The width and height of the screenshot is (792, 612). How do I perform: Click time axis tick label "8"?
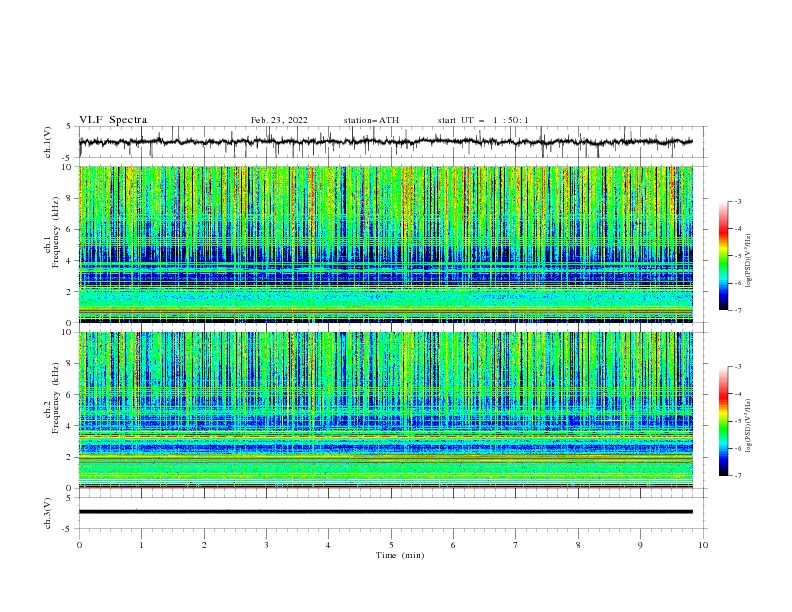click(x=578, y=545)
